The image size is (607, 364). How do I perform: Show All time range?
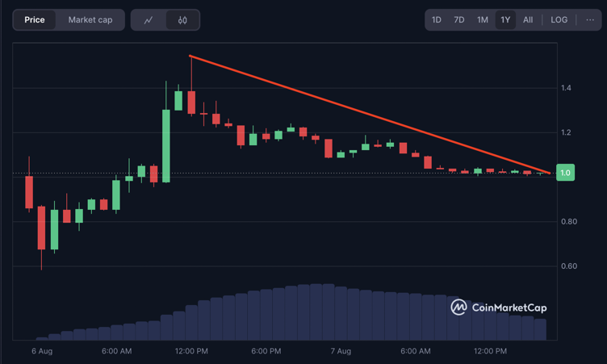528,20
